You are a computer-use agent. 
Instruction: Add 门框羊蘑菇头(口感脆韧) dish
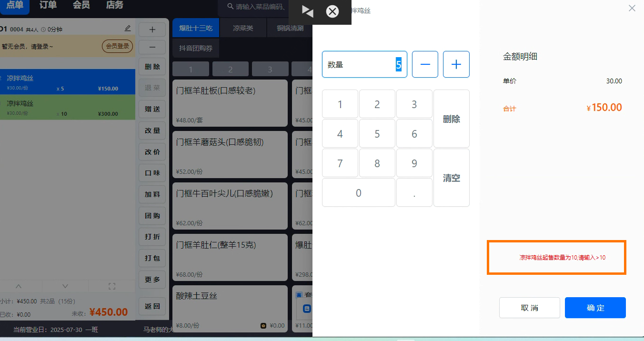[x=230, y=155]
